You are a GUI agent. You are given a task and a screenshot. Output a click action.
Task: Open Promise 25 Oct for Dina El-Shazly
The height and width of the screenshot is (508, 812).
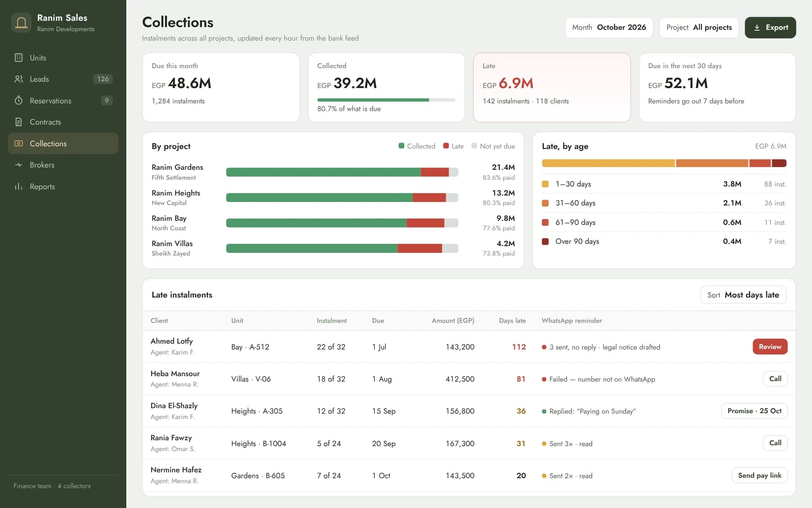tap(754, 411)
